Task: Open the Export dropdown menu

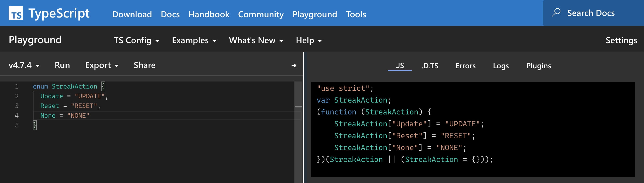Action: pos(102,65)
